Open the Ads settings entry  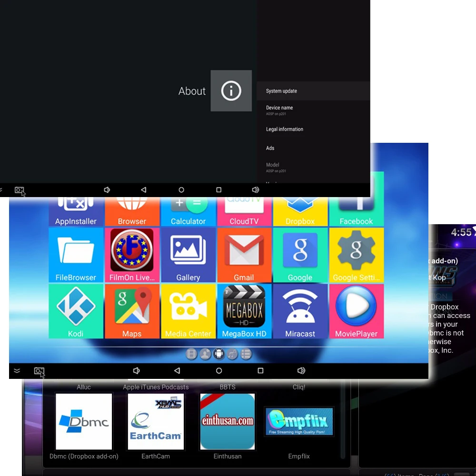313,148
